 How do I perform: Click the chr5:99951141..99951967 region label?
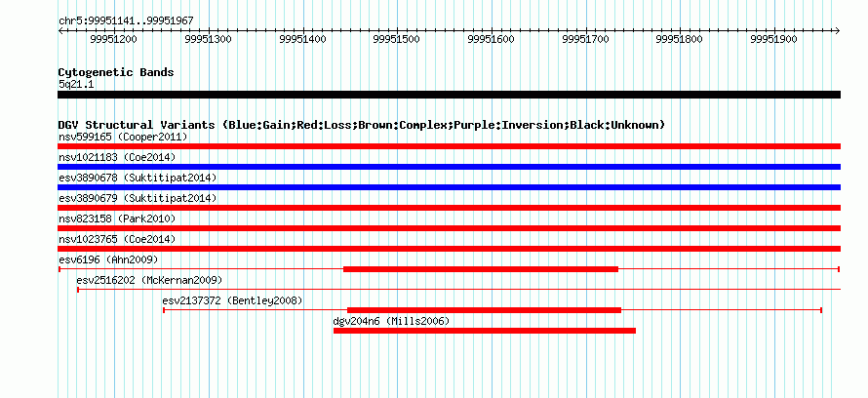click(x=126, y=21)
